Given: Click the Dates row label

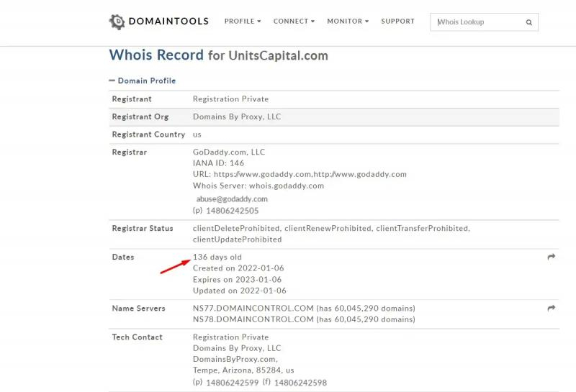Looking at the screenshot, I should coord(123,257).
